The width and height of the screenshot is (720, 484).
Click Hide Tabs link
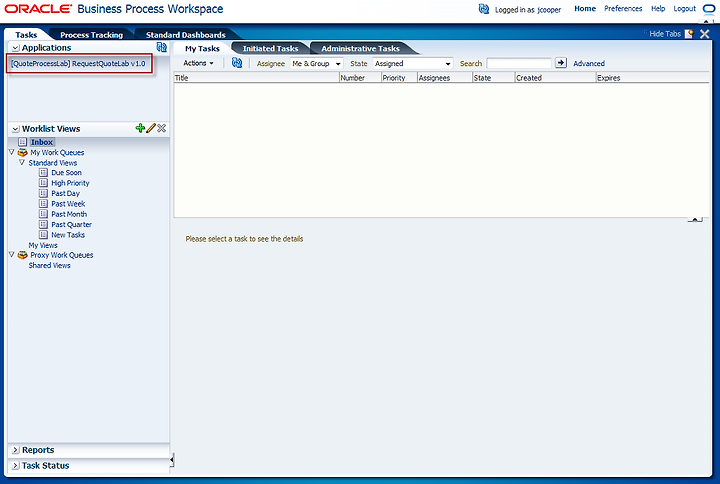[665, 34]
